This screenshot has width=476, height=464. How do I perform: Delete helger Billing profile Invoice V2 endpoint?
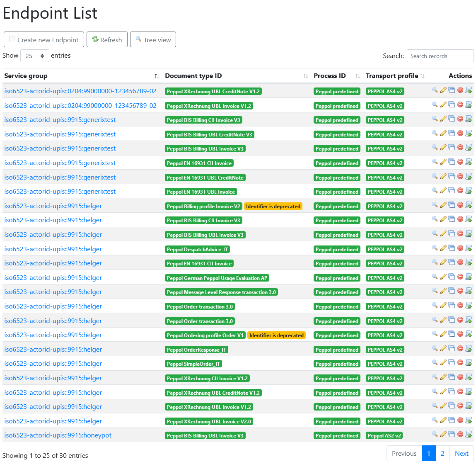[460, 205]
